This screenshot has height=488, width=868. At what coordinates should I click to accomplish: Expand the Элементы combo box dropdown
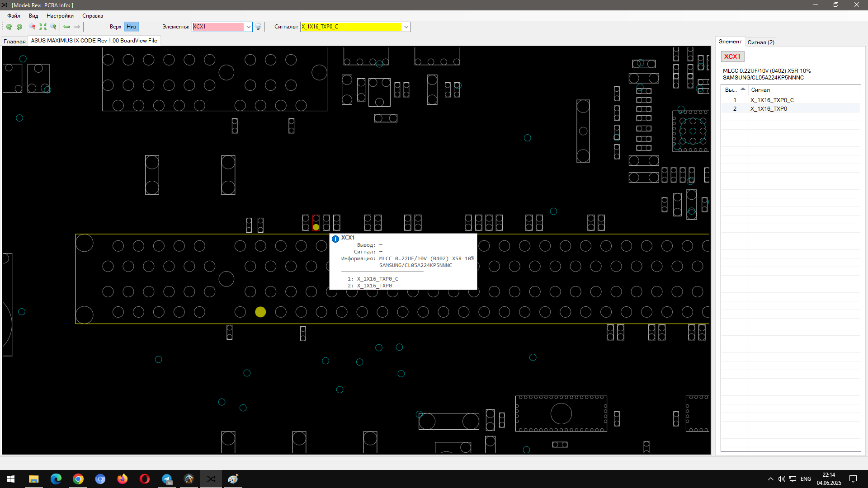[248, 27]
